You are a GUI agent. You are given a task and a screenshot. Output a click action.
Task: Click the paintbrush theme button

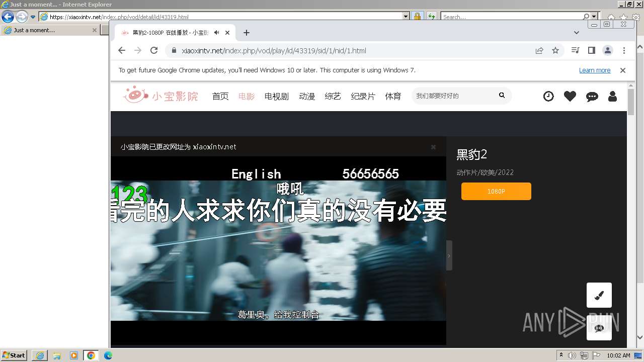pos(599,295)
